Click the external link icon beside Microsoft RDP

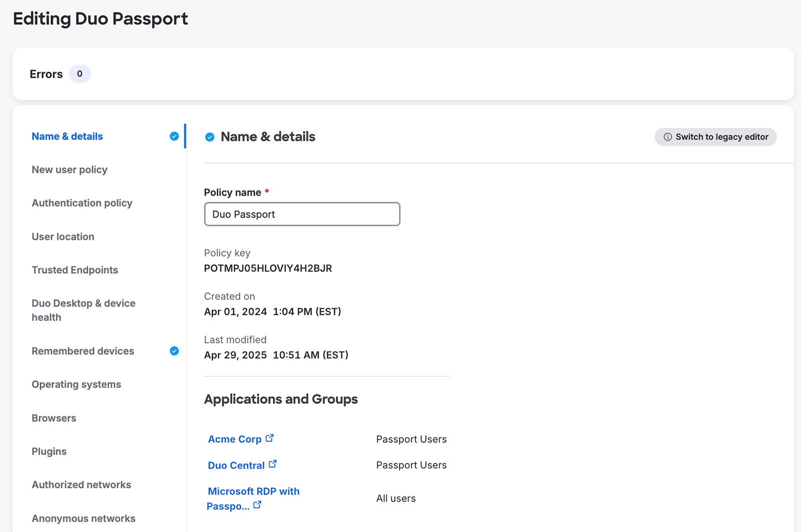[257, 505]
